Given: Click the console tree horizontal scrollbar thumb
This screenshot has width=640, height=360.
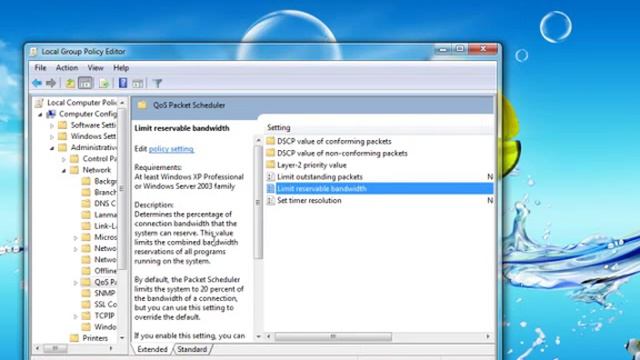Looking at the screenshot, I should coord(56,348).
